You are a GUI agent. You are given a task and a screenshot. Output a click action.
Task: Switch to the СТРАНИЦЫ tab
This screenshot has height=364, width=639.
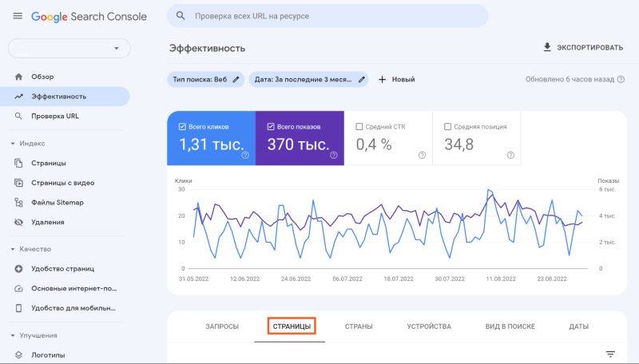(x=292, y=326)
